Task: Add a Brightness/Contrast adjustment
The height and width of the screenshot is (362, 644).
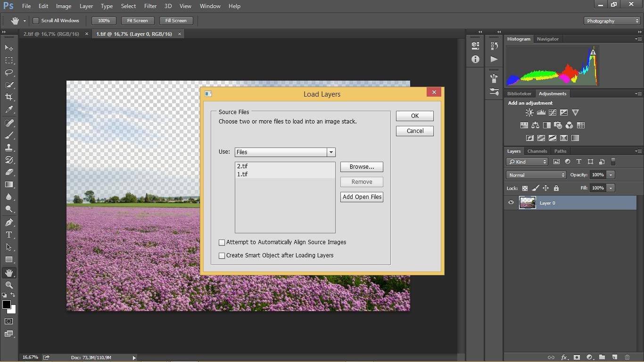Action: [x=529, y=113]
